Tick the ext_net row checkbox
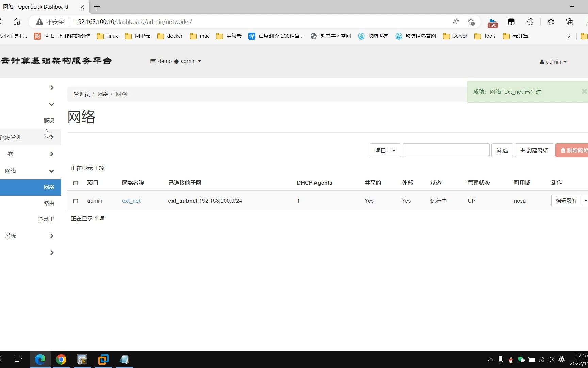 [x=76, y=201]
